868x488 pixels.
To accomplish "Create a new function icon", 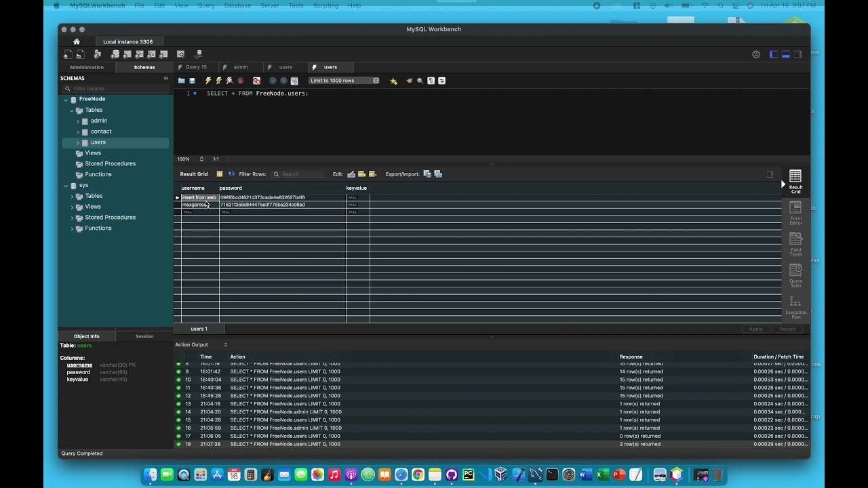I will click(164, 54).
